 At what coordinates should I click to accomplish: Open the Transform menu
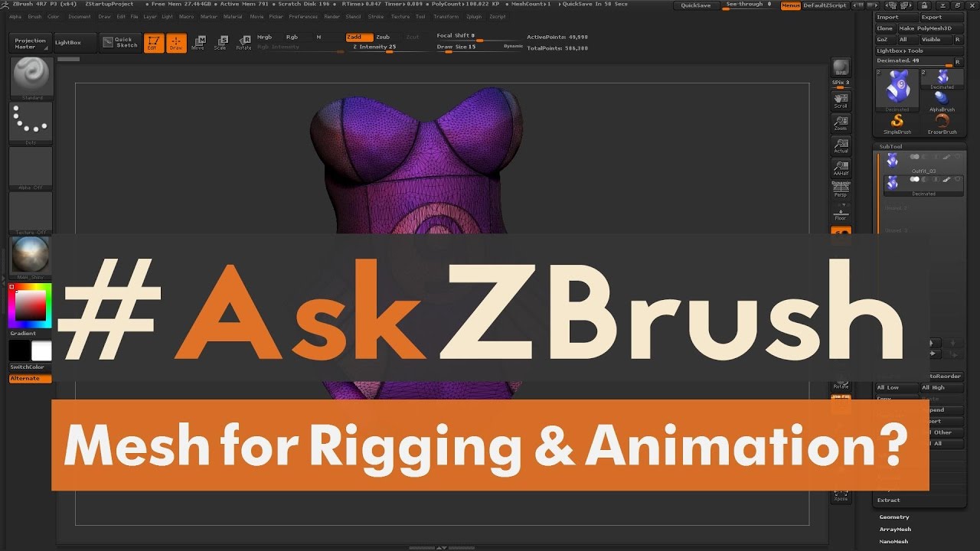pyautogui.click(x=446, y=16)
